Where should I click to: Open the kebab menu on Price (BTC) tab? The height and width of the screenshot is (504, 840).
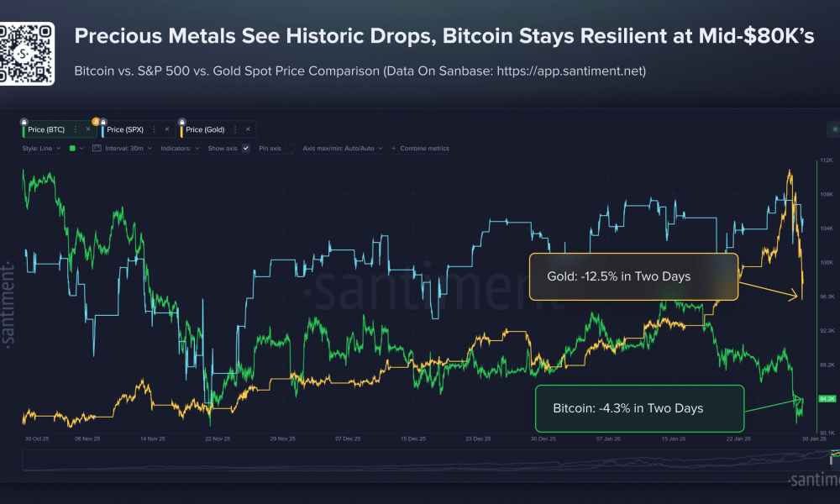76,129
